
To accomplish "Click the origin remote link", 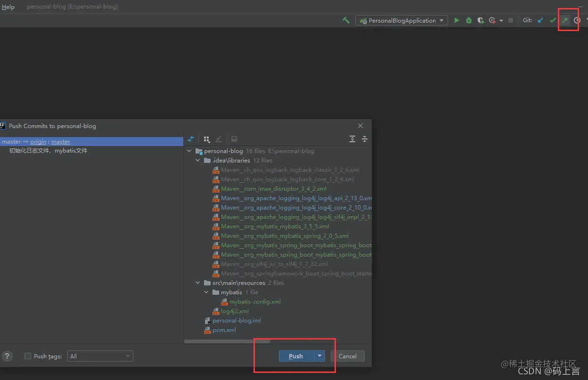I will [x=38, y=141].
